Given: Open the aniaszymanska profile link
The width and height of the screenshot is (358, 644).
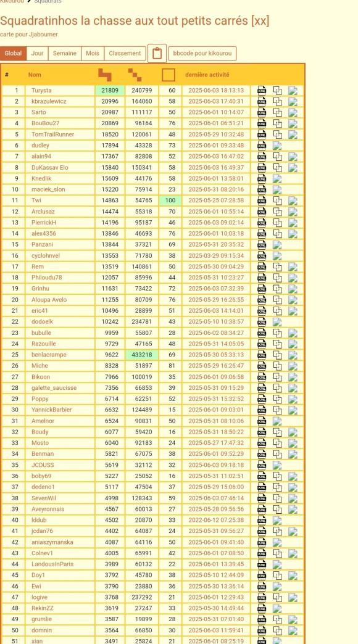Looking at the screenshot, I should pos(52,542).
